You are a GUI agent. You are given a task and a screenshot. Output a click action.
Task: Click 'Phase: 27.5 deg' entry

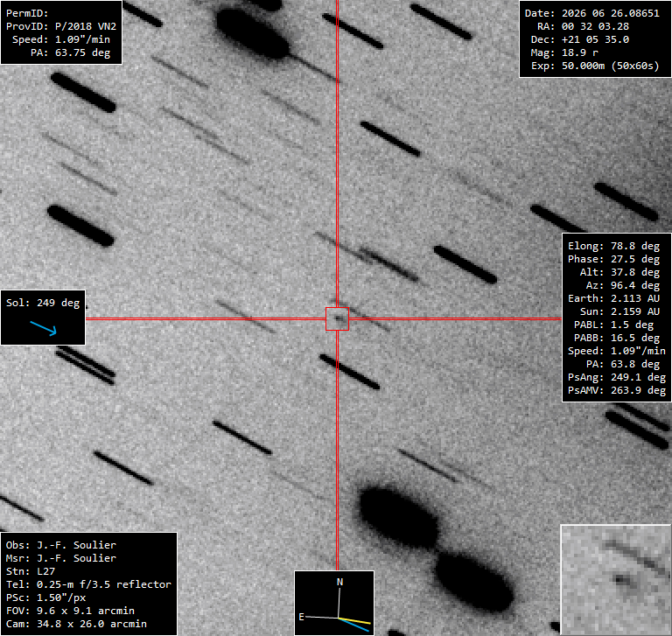click(613, 259)
